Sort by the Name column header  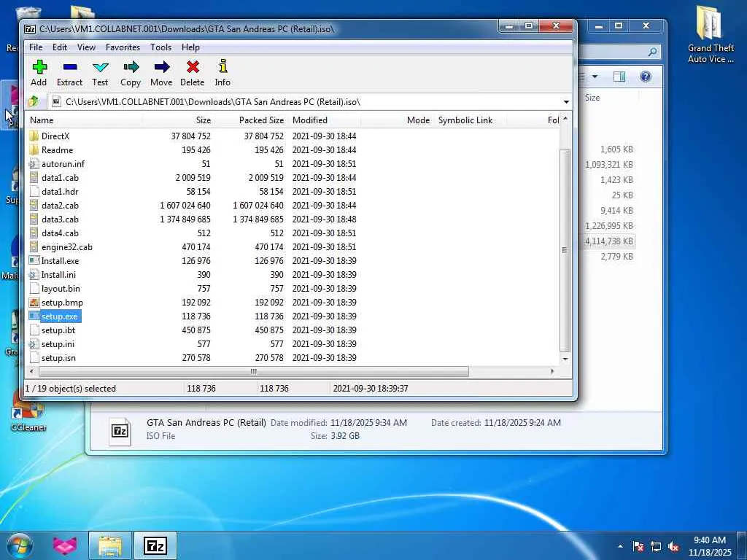tap(84, 120)
